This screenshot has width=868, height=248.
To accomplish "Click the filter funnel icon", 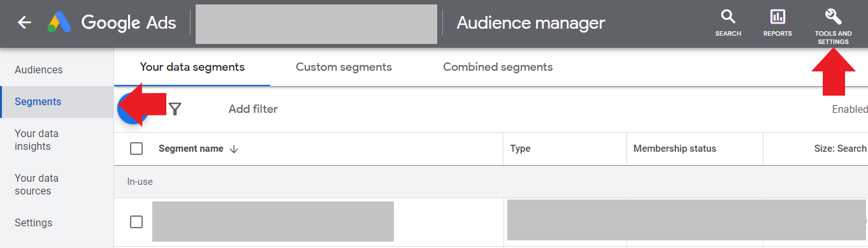I will (175, 109).
